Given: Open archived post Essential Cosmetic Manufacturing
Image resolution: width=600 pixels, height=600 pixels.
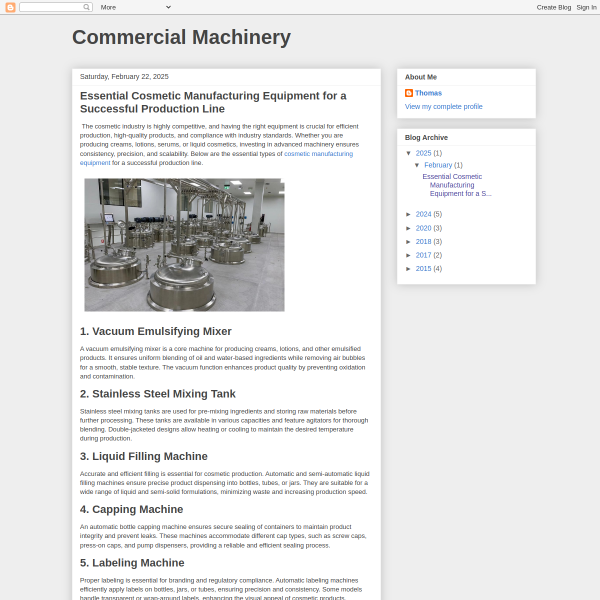Looking at the screenshot, I should tap(457, 185).
